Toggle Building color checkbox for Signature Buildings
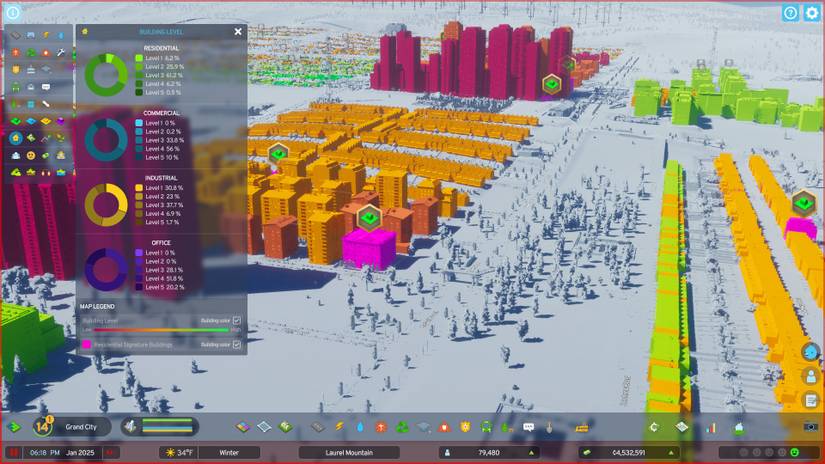The image size is (825, 464). pyautogui.click(x=237, y=344)
